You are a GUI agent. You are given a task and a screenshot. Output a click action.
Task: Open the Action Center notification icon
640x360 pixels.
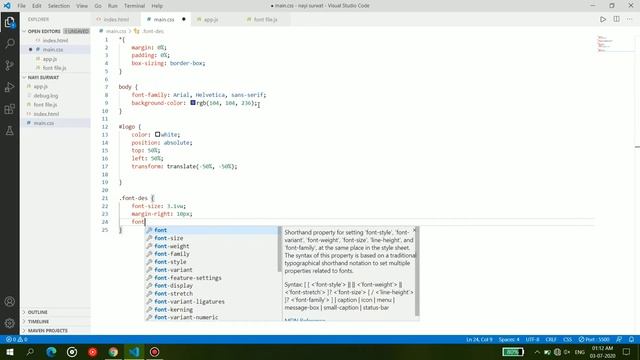627,352
